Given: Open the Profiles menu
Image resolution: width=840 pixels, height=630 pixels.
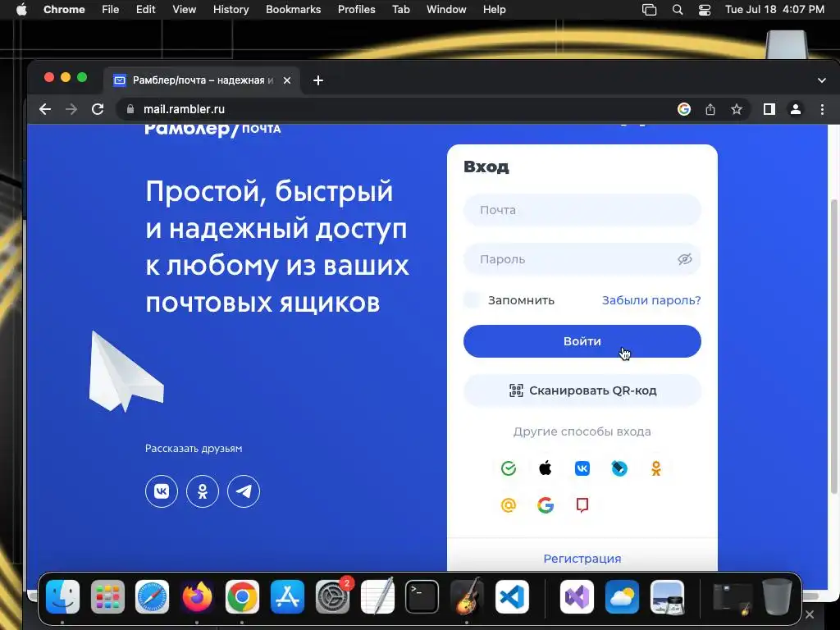Looking at the screenshot, I should (356, 10).
